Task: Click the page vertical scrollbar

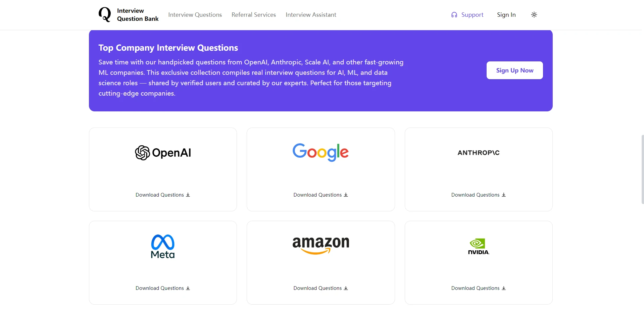Action: (x=642, y=169)
